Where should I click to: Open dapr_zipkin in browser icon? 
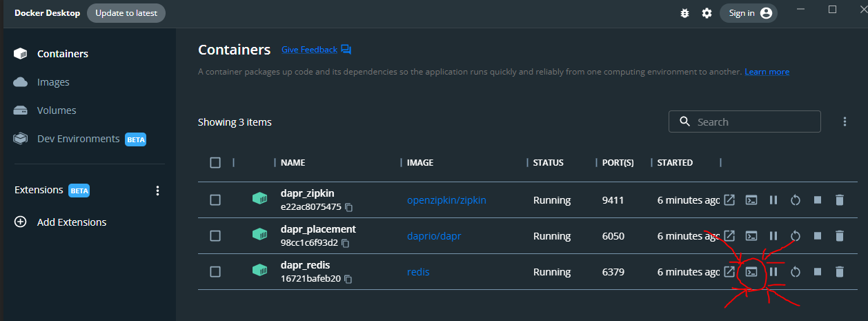pos(729,200)
